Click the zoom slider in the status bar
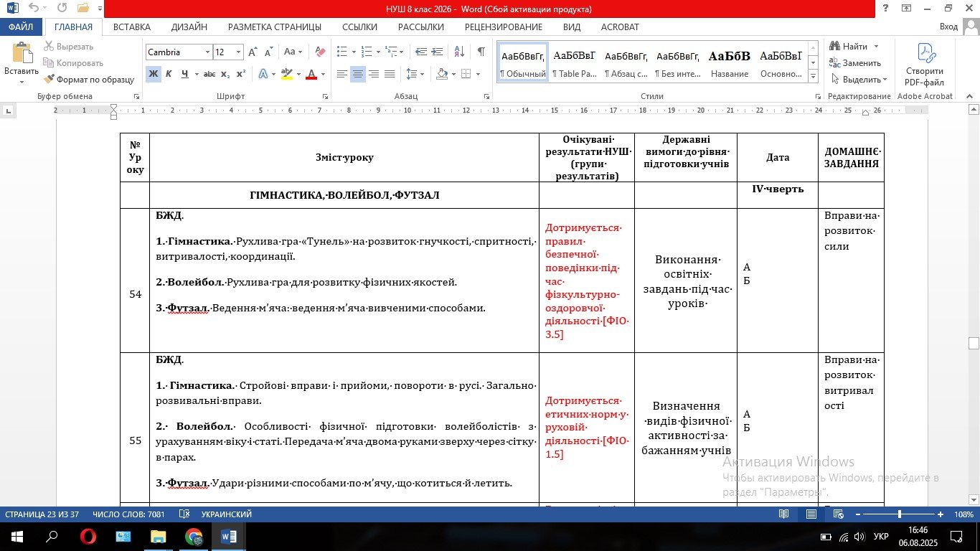The width and height of the screenshot is (980, 551). pos(900,514)
